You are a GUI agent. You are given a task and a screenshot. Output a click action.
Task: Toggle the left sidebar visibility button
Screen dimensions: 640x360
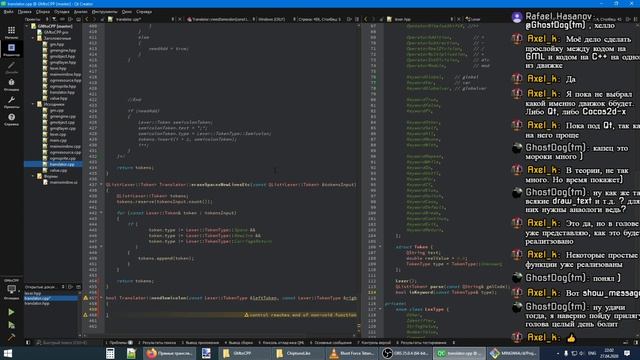coord(28,342)
